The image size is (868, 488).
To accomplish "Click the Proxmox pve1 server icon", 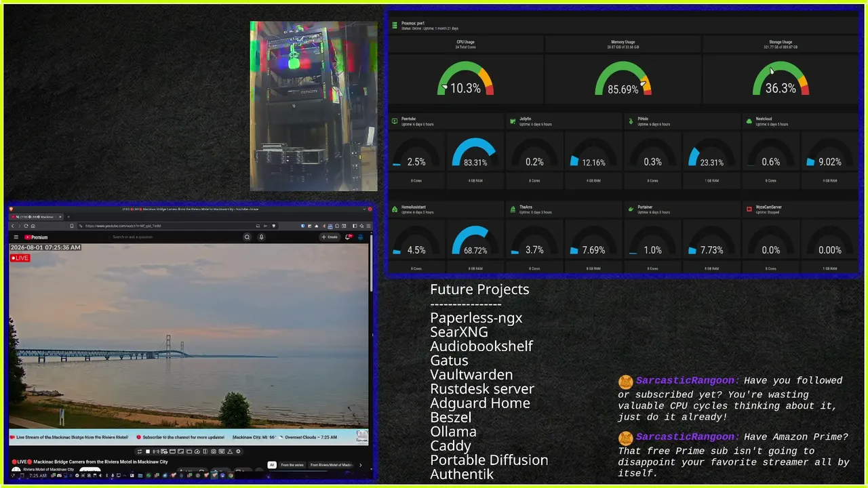I will click(x=394, y=25).
